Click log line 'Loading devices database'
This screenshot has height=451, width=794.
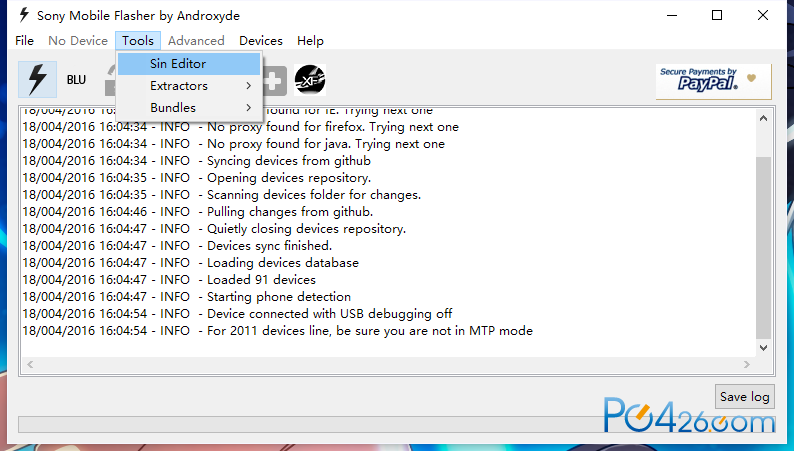tap(190, 263)
